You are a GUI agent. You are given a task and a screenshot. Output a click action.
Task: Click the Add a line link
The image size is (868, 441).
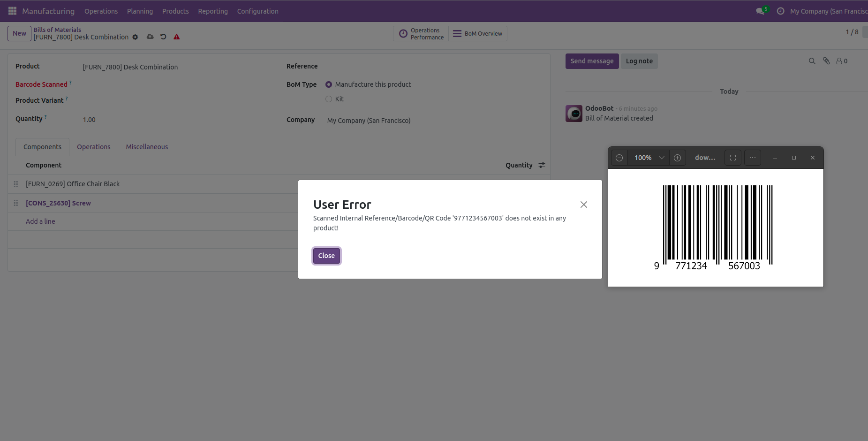(x=40, y=221)
